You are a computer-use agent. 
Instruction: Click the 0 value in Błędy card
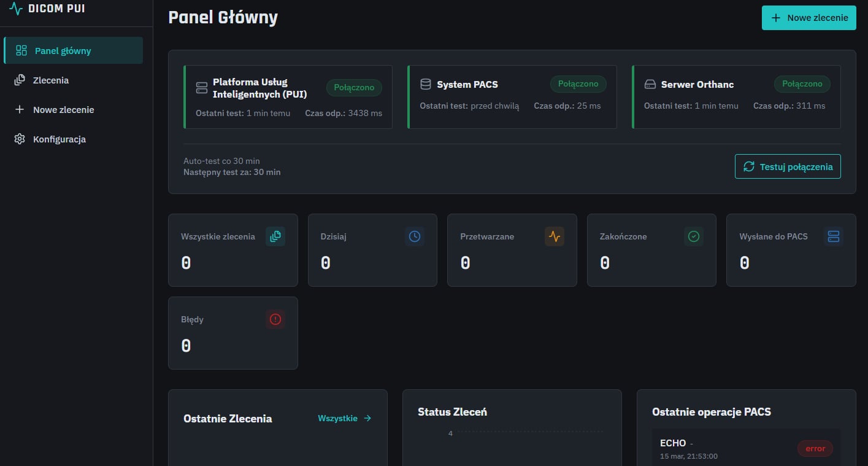(186, 346)
